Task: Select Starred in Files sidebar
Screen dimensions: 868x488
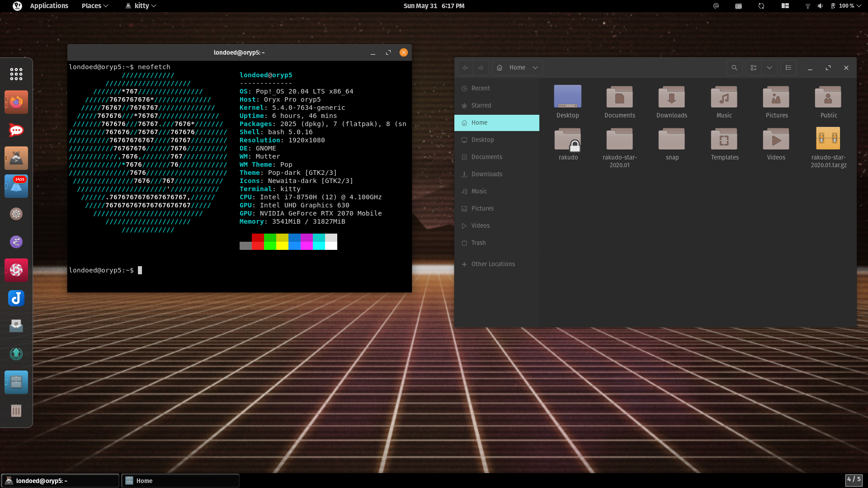Action: (497, 106)
